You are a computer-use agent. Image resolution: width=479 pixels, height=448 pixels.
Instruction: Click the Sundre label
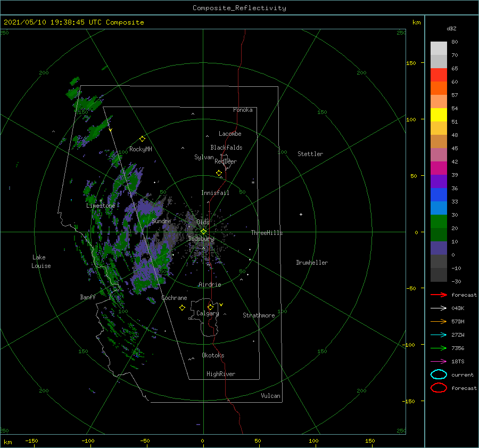(161, 221)
